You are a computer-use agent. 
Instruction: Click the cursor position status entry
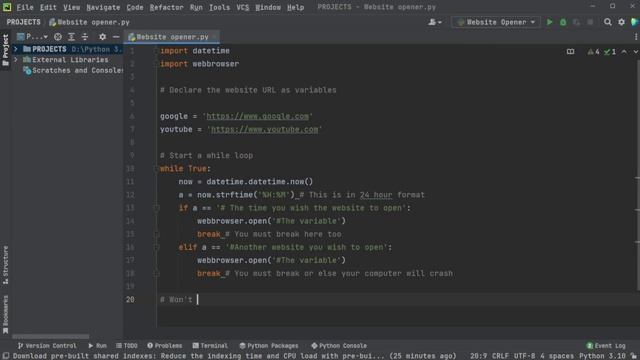(478, 356)
